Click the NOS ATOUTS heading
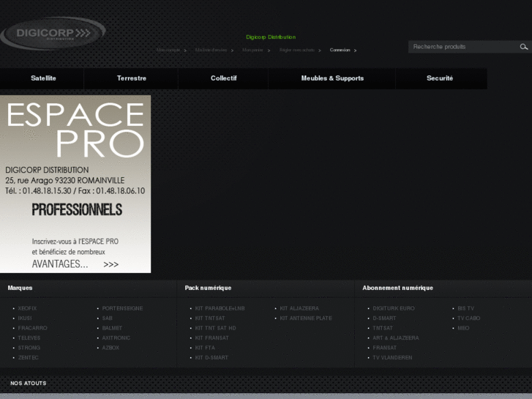 click(x=28, y=383)
